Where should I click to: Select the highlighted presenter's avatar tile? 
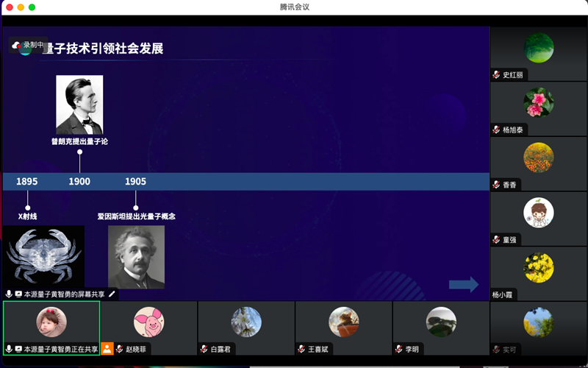pyautogui.click(x=51, y=322)
